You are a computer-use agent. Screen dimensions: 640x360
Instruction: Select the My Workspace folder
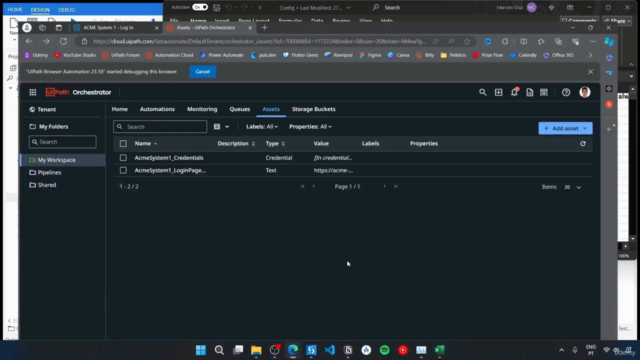[x=62, y=160]
